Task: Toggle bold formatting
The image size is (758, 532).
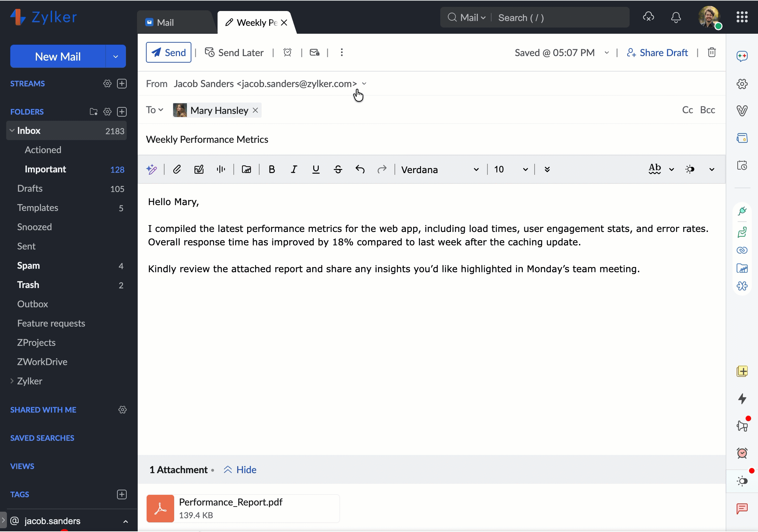Action: pos(272,169)
